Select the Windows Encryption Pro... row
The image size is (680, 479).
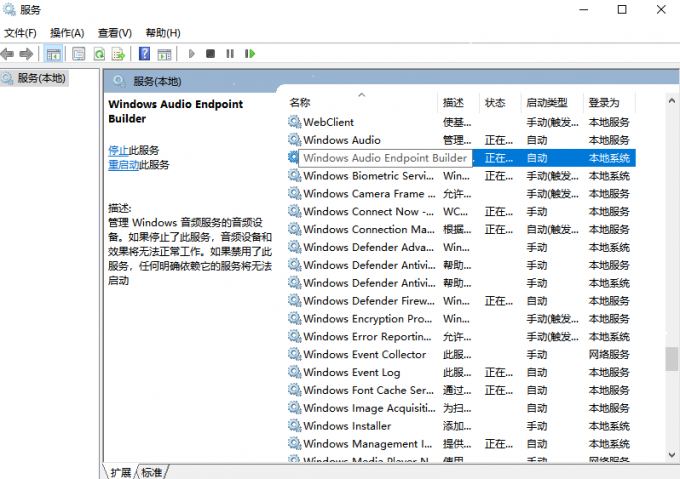pos(461,319)
